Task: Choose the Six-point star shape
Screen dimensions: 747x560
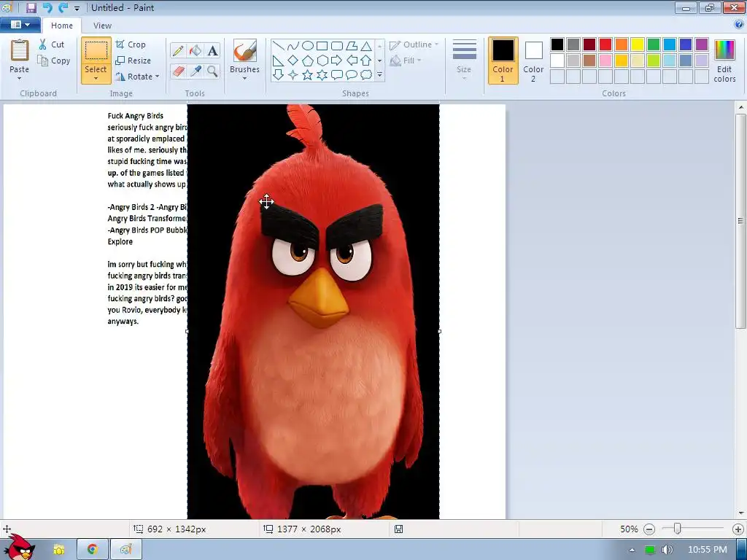Action: click(x=322, y=75)
